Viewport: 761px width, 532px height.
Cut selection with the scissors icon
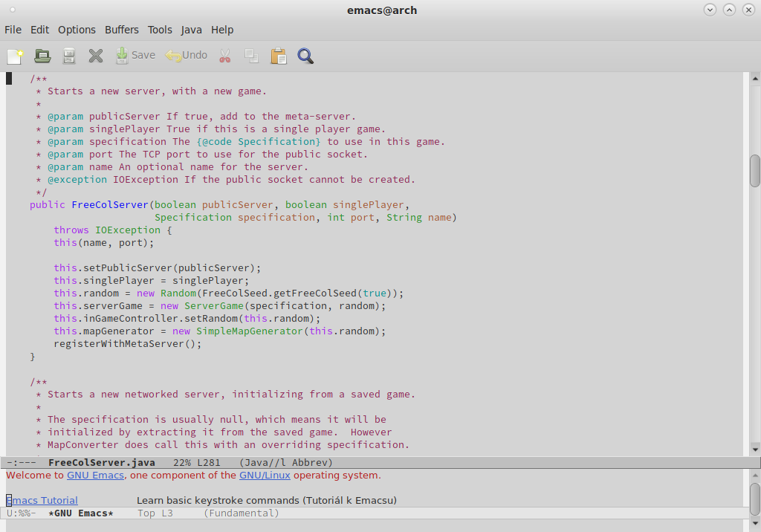[224, 56]
